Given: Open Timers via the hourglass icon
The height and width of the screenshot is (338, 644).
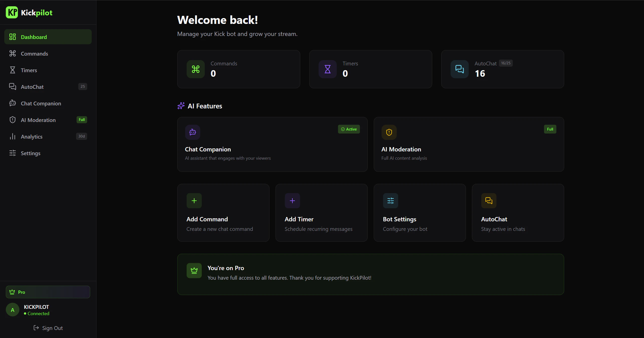Looking at the screenshot, I should click(x=12, y=70).
